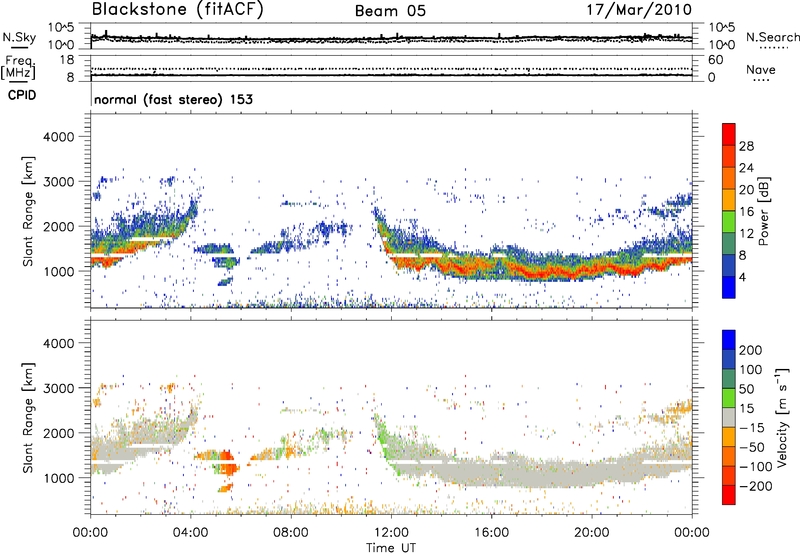
Task: Click the '20' label on Power colorbar
Action: tap(746, 190)
